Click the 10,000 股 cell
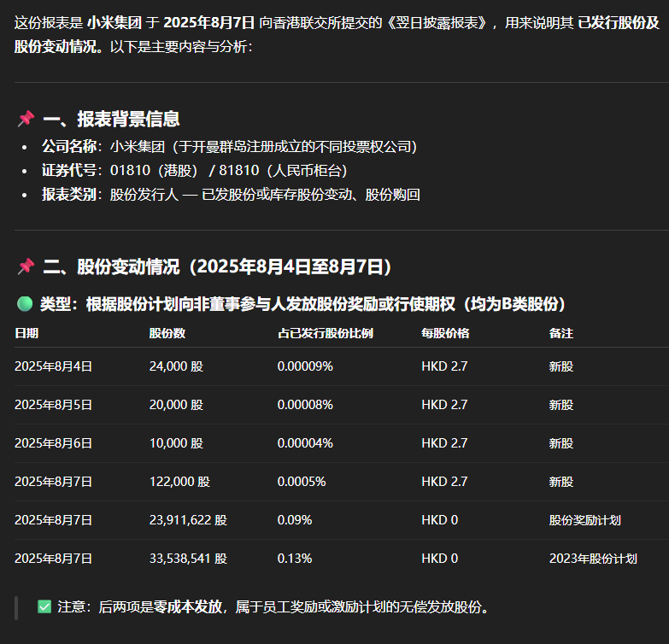Screen dimensions: 669x644 [176, 443]
